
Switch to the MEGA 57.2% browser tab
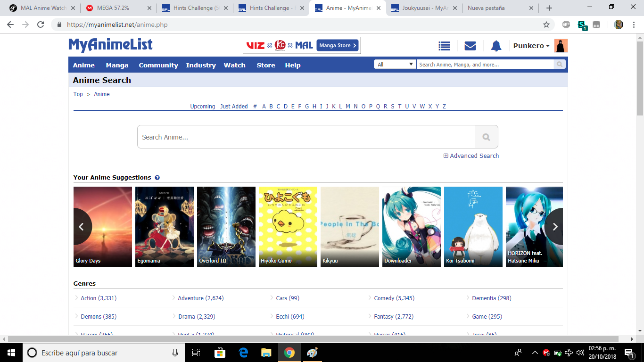pos(117,8)
